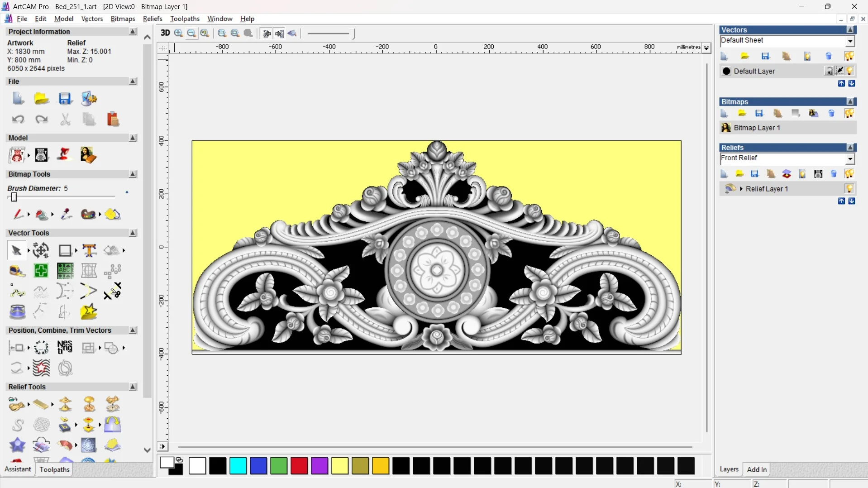Collapse the Bitmap Tools section

[133, 174]
